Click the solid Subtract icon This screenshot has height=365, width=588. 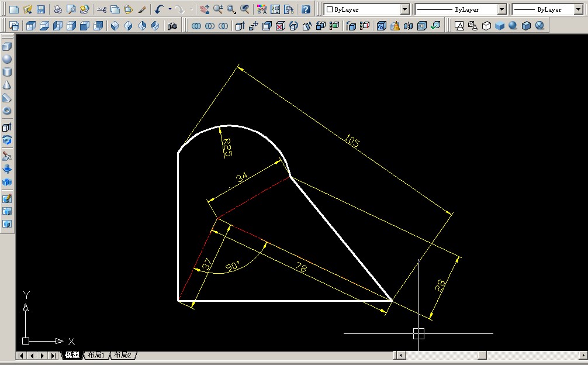coord(210,26)
